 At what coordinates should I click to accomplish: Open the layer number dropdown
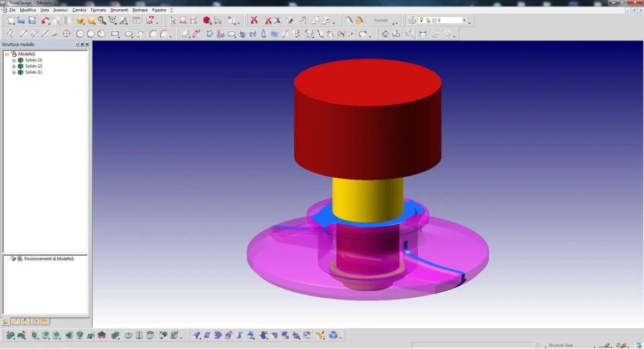point(464,21)
